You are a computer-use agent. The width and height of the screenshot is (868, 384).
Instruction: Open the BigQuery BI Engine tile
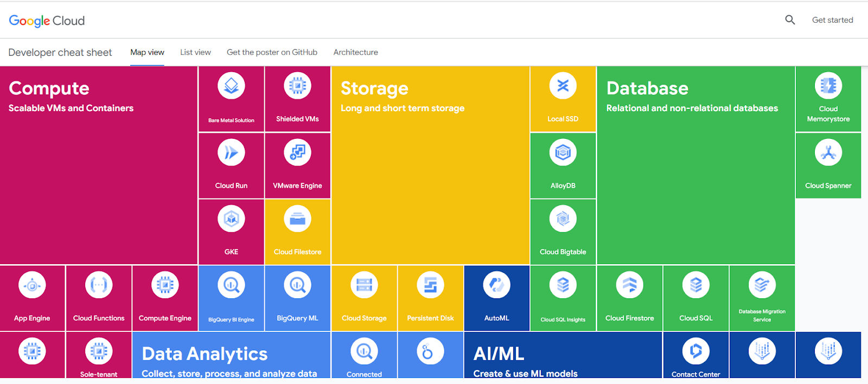pos(231,298)
